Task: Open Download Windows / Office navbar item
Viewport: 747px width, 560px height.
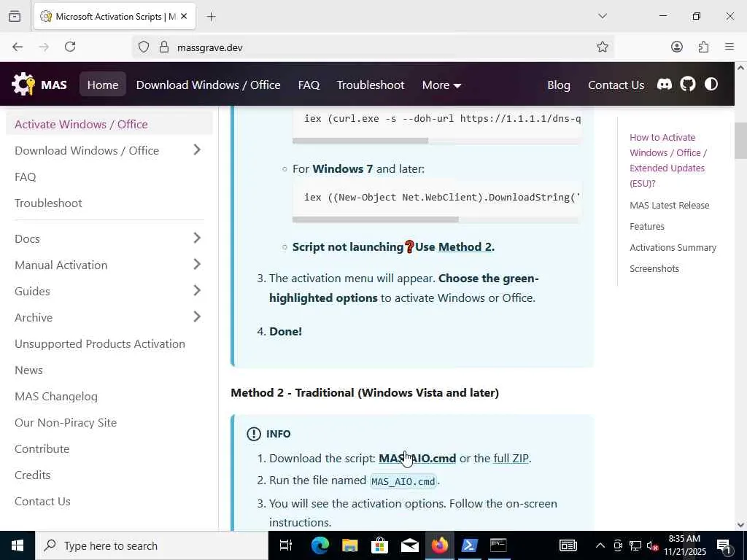Action: coord(208,85)
